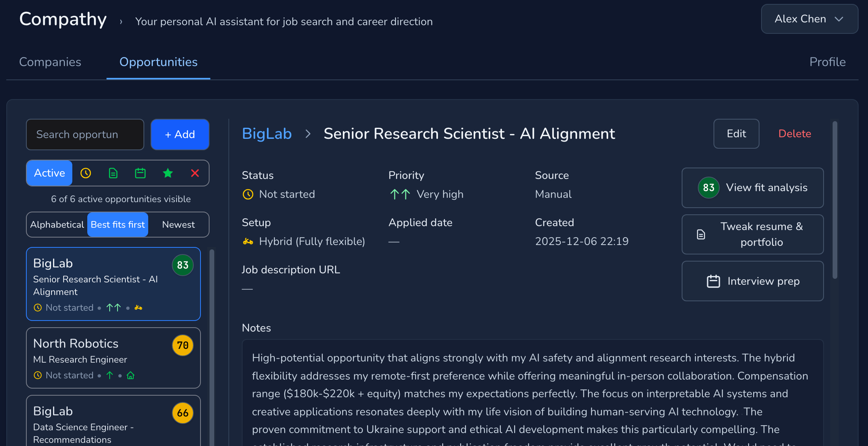The image size is (868, 446).
Task: Click the + Add opportunity button
Action: 180,134
